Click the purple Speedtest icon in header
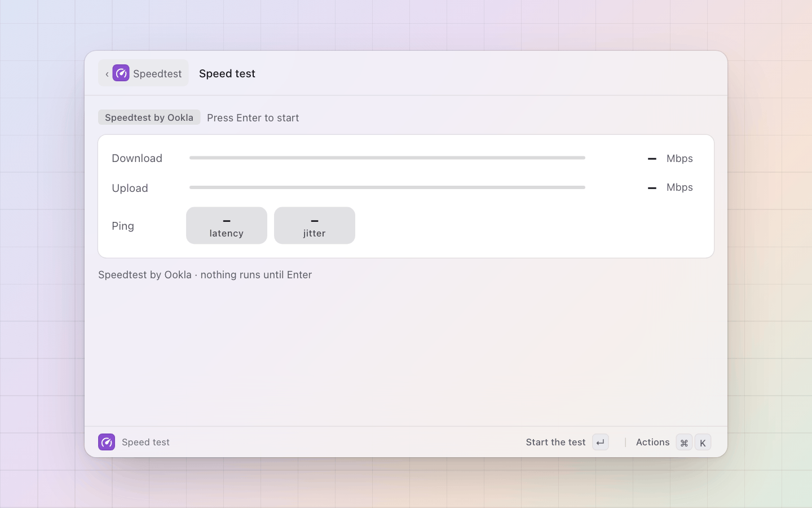The width and height of the screenshot is (812, 508). tap(121, 73)
